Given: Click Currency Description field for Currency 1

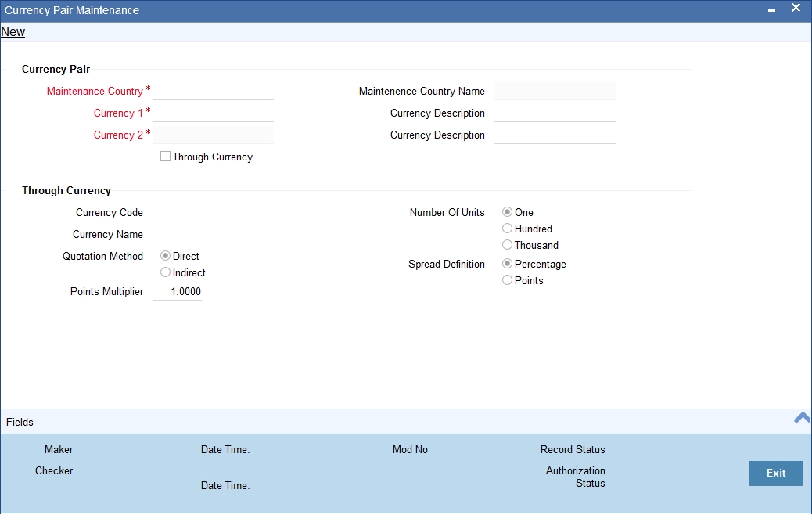Looking at the screenshot, I should [555, 113].
